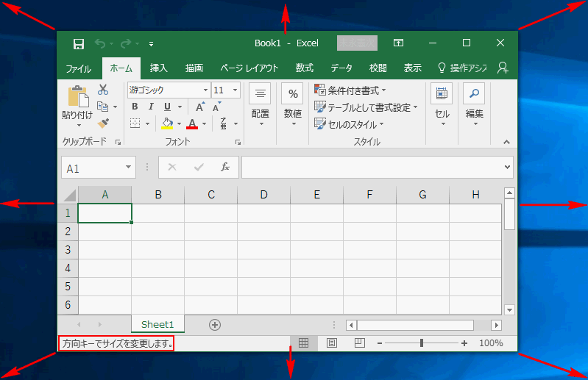The width and height of the screenshot is (588, 380).
Task: Open 条件付き書式 menu
Action: click(x=350, y=90)
